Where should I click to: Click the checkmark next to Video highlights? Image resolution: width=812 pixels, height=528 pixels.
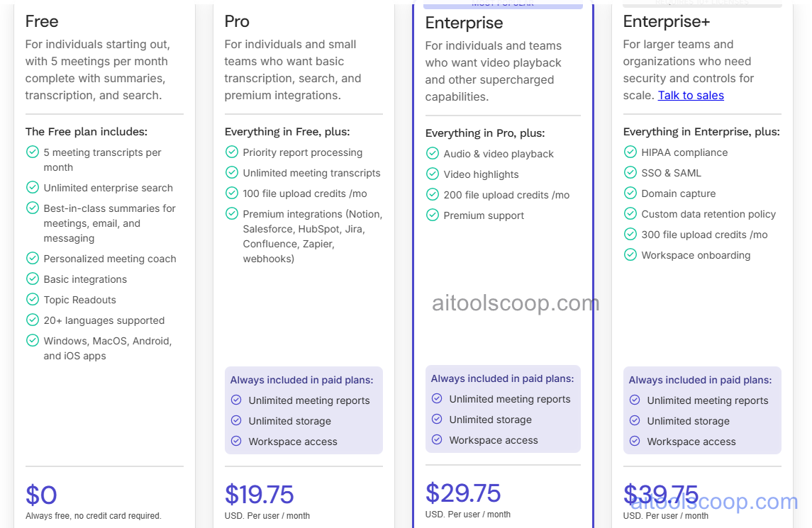[x=433, y=174]
